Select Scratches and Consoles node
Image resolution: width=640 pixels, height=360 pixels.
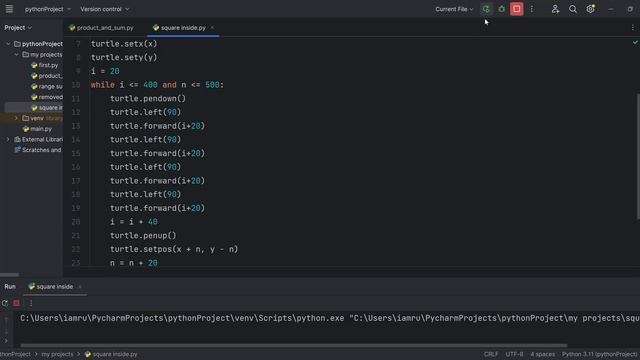[38, 150]
